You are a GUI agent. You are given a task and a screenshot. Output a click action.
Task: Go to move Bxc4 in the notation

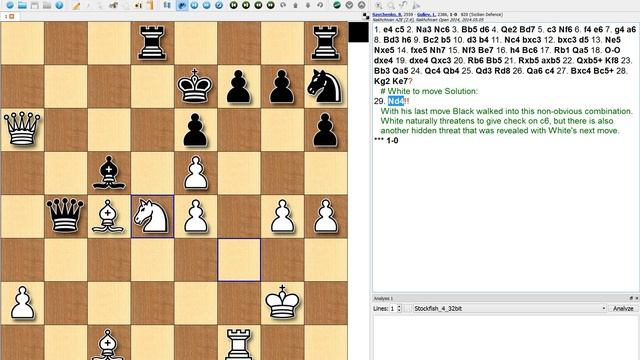click(x=582, y=70)
